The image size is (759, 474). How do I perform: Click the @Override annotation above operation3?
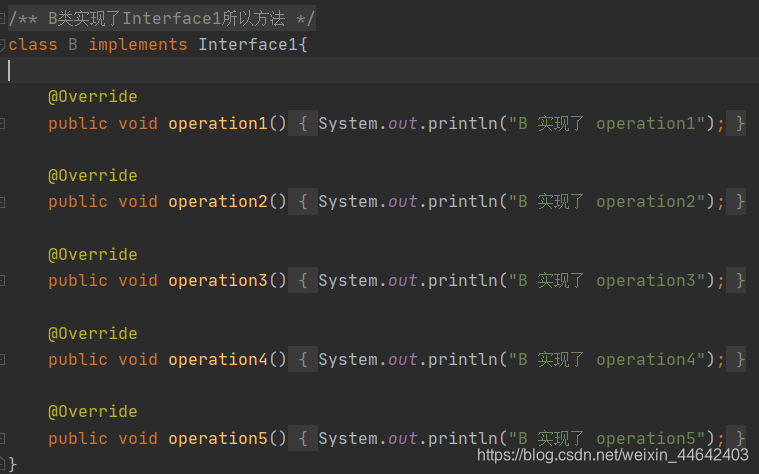(x=93, y=255)
